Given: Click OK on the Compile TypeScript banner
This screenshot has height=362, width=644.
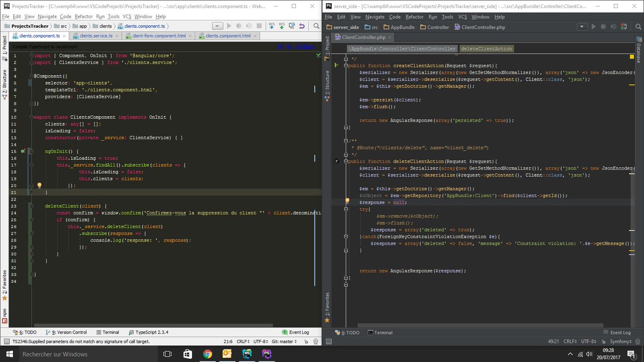Looking at the screenshot, I should point(280,47).
